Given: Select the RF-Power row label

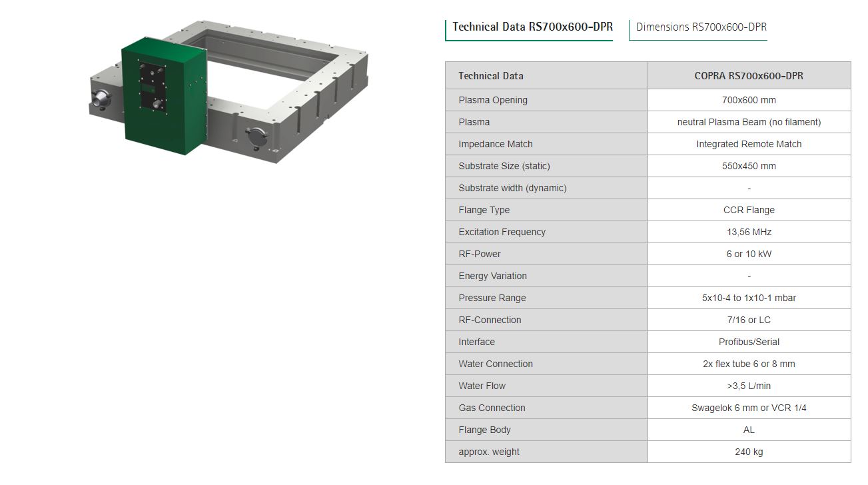Looking at the screenshot, I should pyautogui.click(x=480, y=254).
